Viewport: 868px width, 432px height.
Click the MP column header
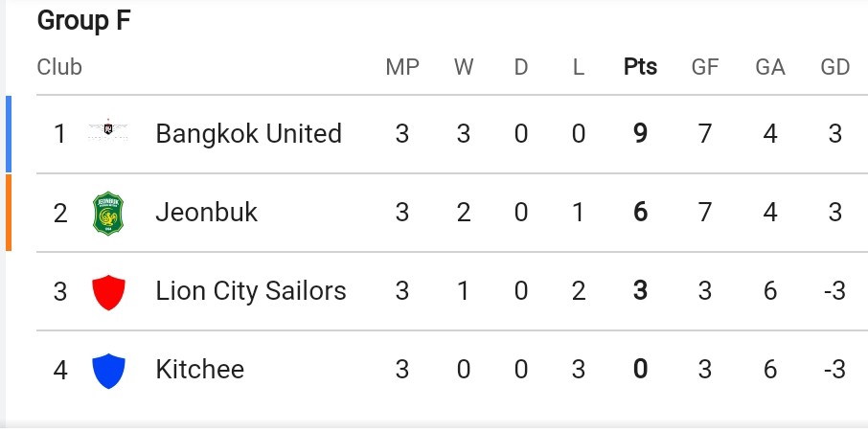[x=402, y=67]
